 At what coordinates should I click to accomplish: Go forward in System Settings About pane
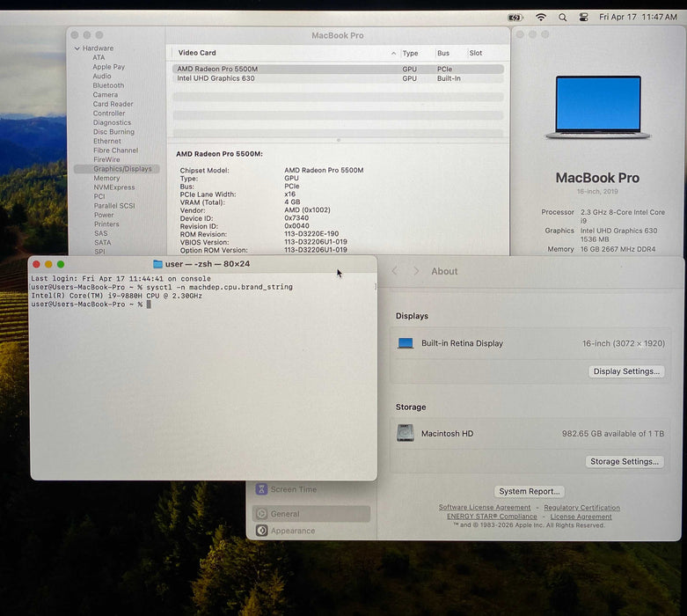(x=416, y=271)
